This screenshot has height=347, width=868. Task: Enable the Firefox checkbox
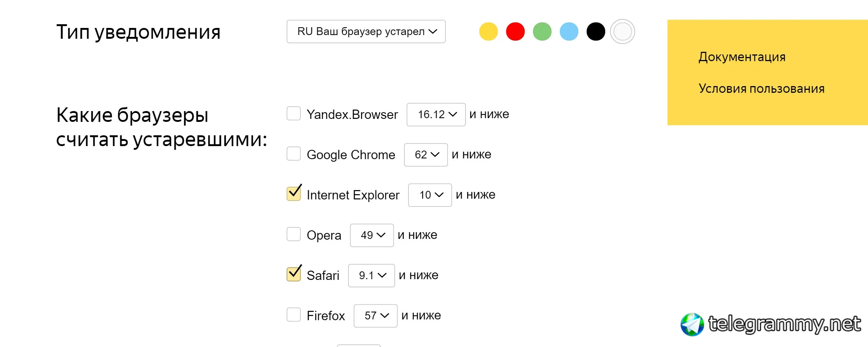coord(294,315)
